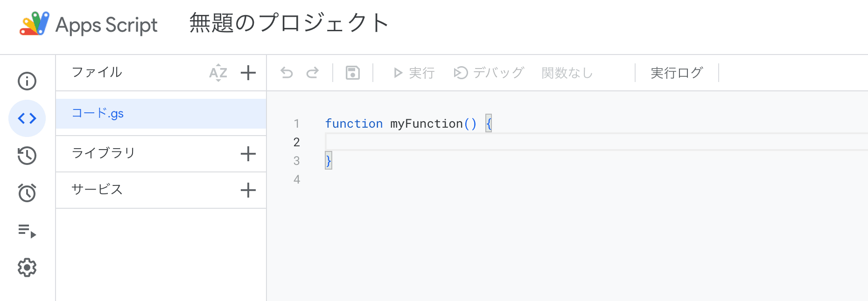Add a library with the plus icon

248,153
